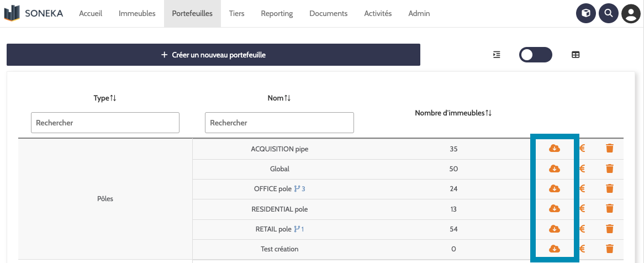Click the cloud download icon for ACQUISITION pipe

click(554, 148)
